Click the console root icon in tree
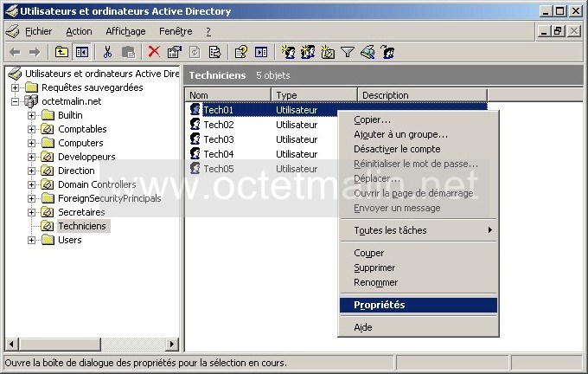The height and width of the screenshot is (374, 588). point(15,74)
